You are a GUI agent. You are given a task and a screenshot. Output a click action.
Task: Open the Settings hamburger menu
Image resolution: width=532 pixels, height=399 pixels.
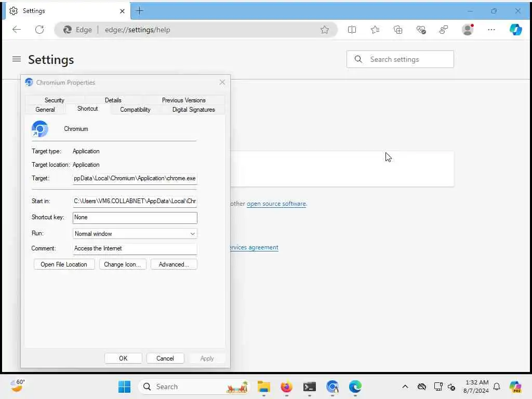tap(16, 59)
